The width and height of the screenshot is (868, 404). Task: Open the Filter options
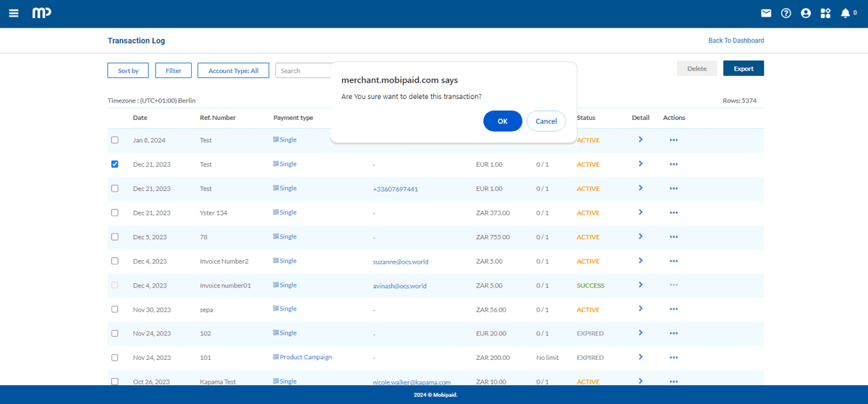click(x=173, y=70)
